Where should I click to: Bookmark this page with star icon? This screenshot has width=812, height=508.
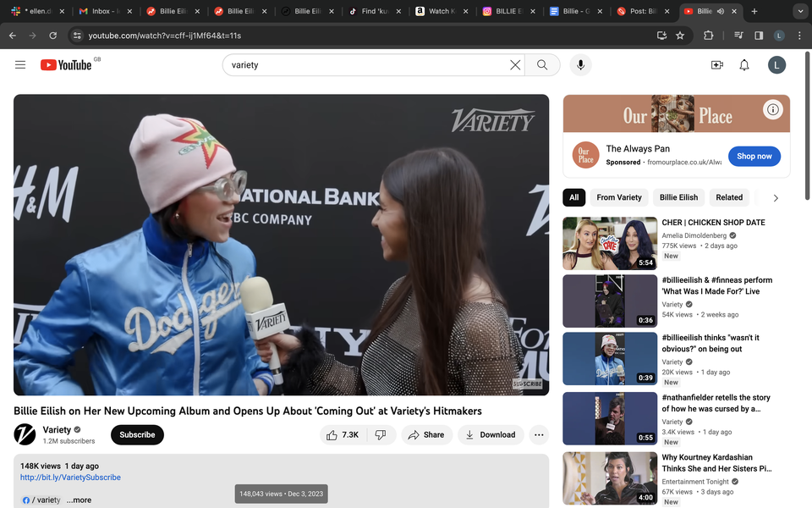(x=680, y=36)
